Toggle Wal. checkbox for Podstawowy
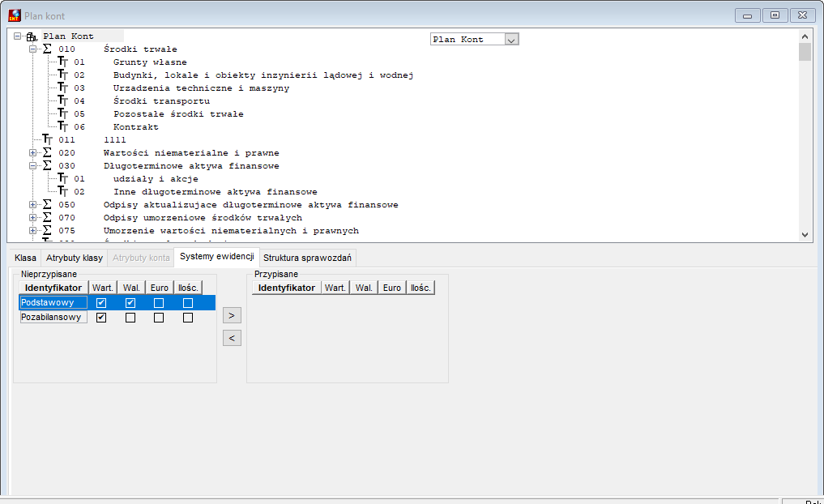Screen dimensions: 824x504 pyautogui.click(x=130, y=303)
